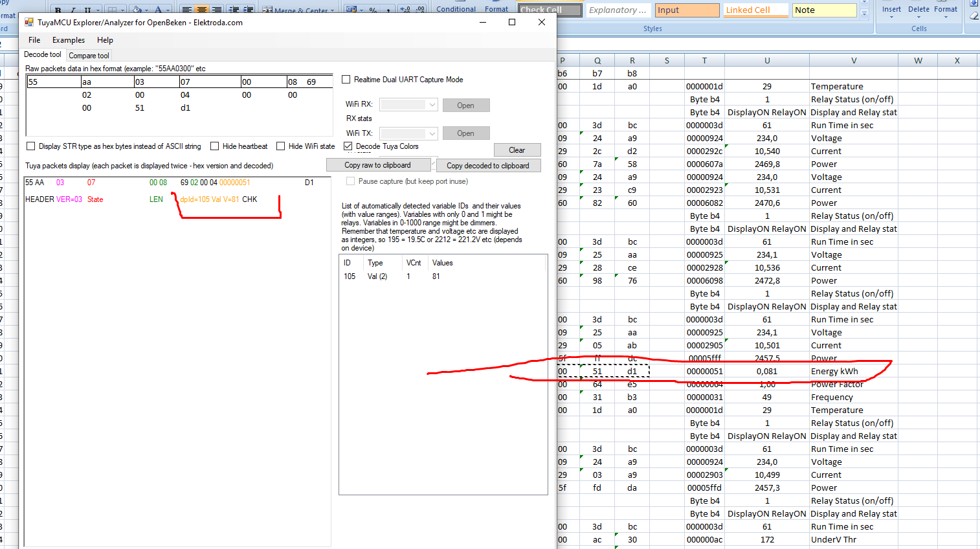This screenshot has height=549, width=980.
Task: Apply the Input cell style swatch
Action: (x=687, y=10)
